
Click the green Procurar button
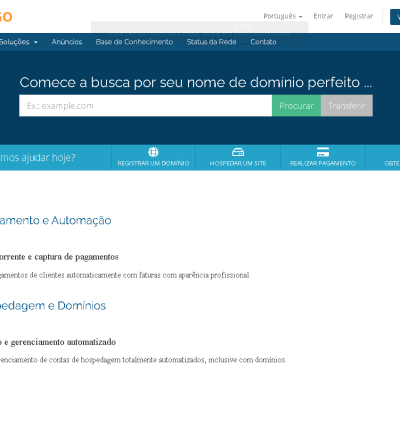[296, 106]
